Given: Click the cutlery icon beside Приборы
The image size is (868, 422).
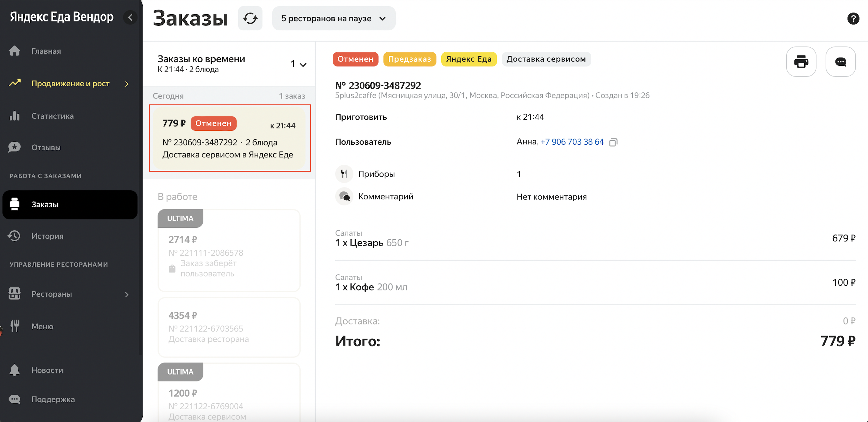Looking at the screenshot, I should [344, 174].
